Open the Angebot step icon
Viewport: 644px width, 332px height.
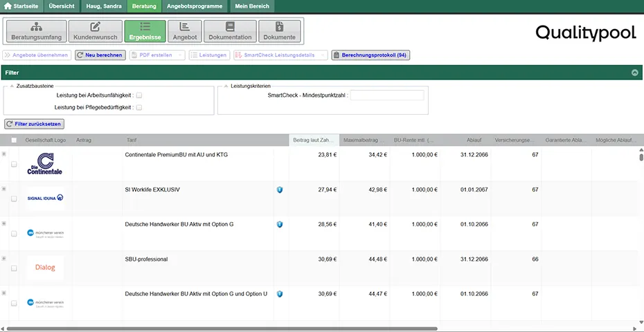click(185, 27)
